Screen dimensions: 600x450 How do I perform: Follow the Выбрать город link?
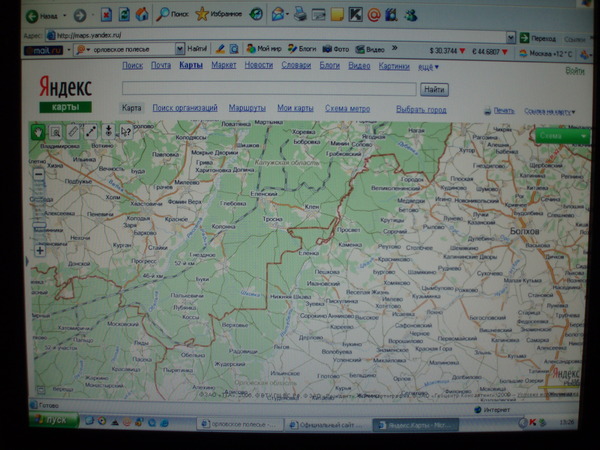[x=421, y=108]
